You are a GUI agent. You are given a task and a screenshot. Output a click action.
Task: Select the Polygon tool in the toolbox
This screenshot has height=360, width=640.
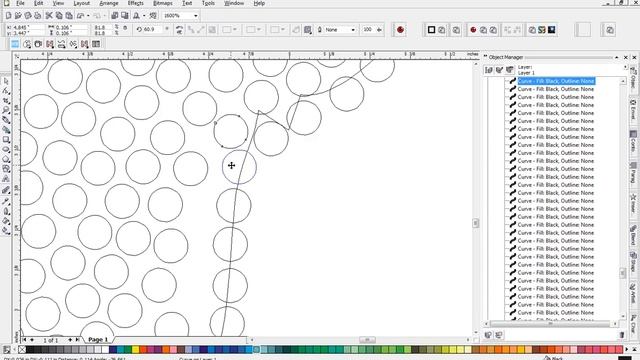(x=6, y=160)
